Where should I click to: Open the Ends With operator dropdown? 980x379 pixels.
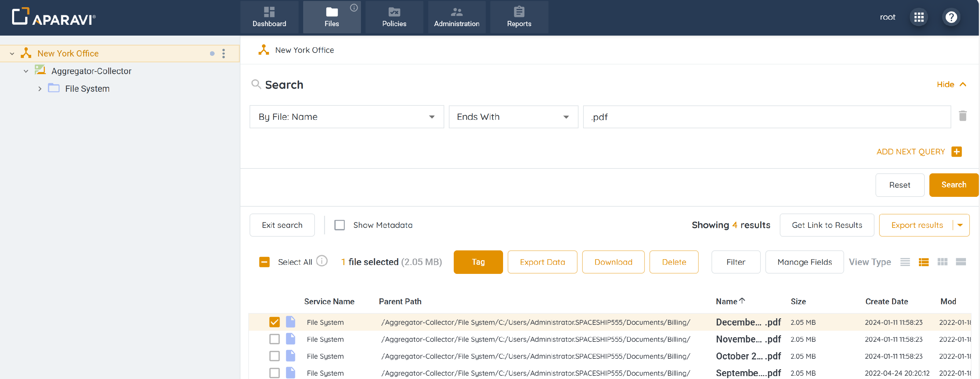[513, 117]
